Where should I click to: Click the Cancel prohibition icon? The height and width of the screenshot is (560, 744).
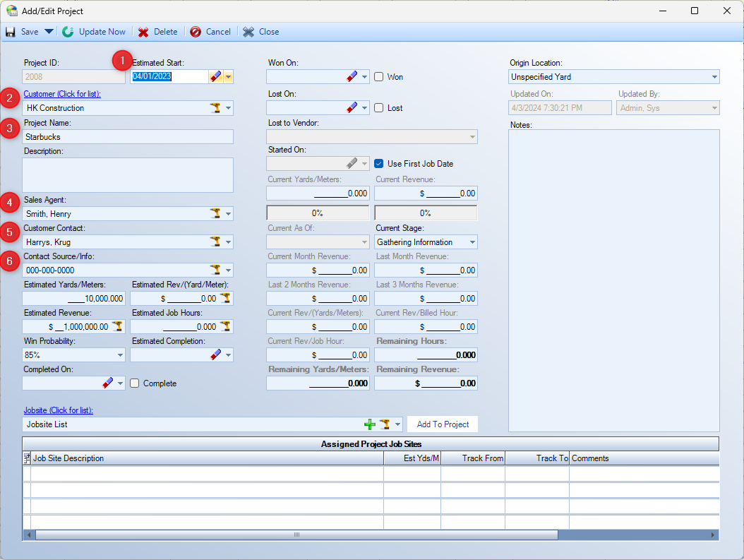pyautogui.click(x=196, y=32)
